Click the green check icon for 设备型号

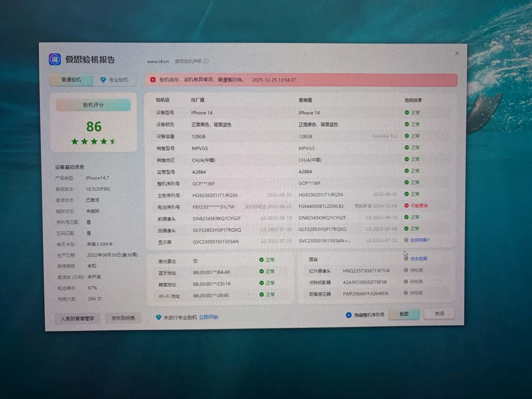tap(407, 113)
